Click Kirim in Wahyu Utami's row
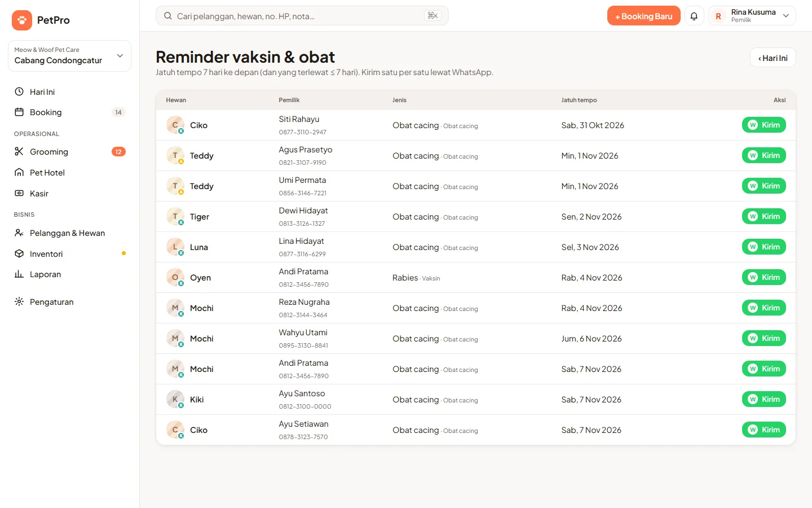Screen dimensions: 812x508 point(764,339)
